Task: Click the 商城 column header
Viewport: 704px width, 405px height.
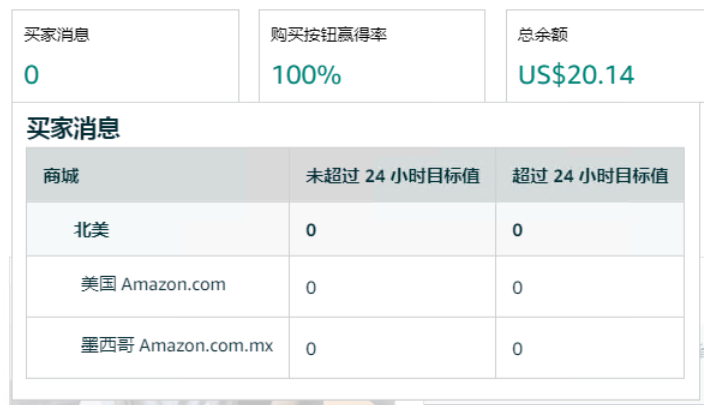Action: click(61, 176)
